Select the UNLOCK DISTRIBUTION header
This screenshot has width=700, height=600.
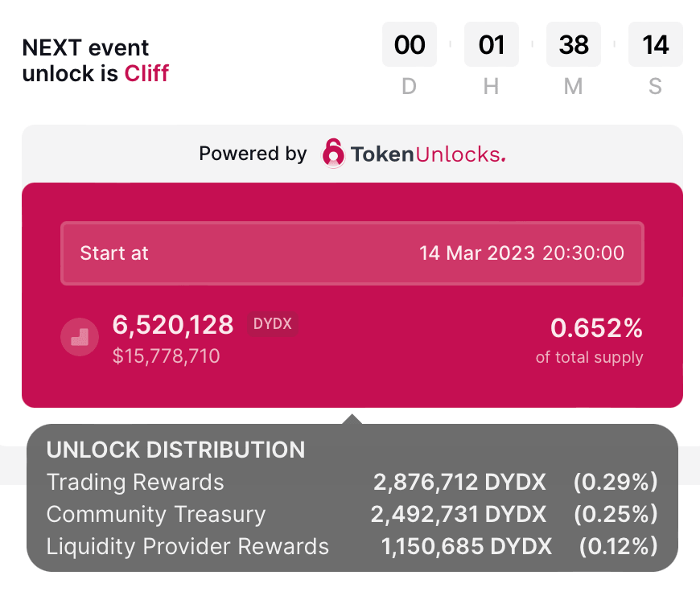[177, 450]
